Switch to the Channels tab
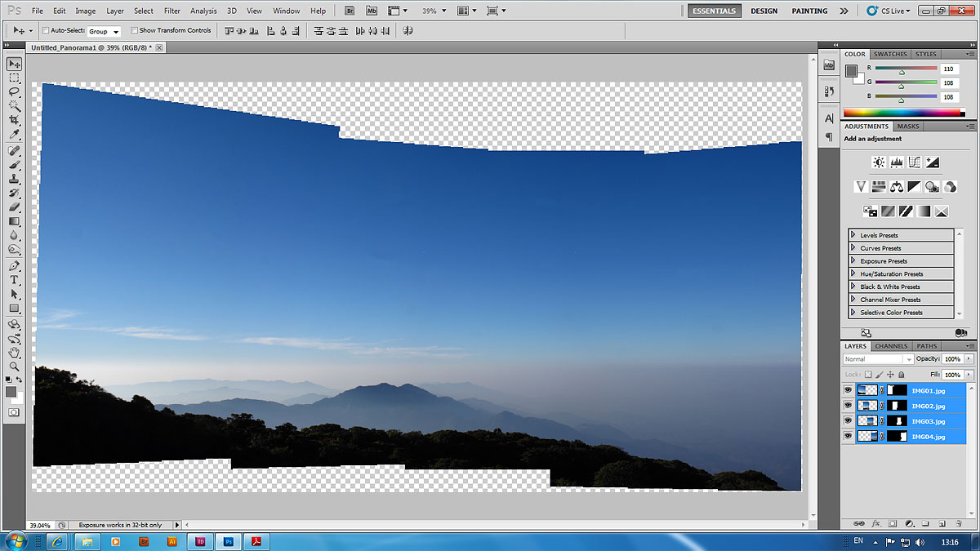Image resolution: width=980 pixels, height=551 pixels. pyautogui.click(x=890, y=346)
